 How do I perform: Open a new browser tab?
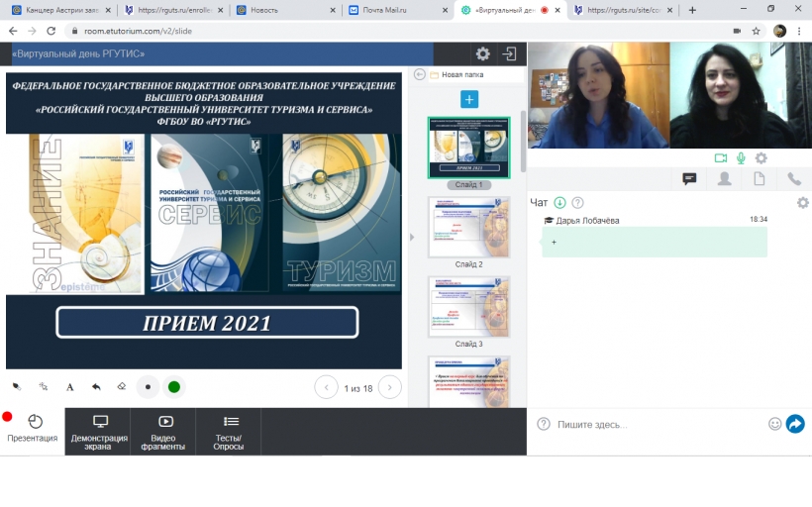click(x=692, y=10)
